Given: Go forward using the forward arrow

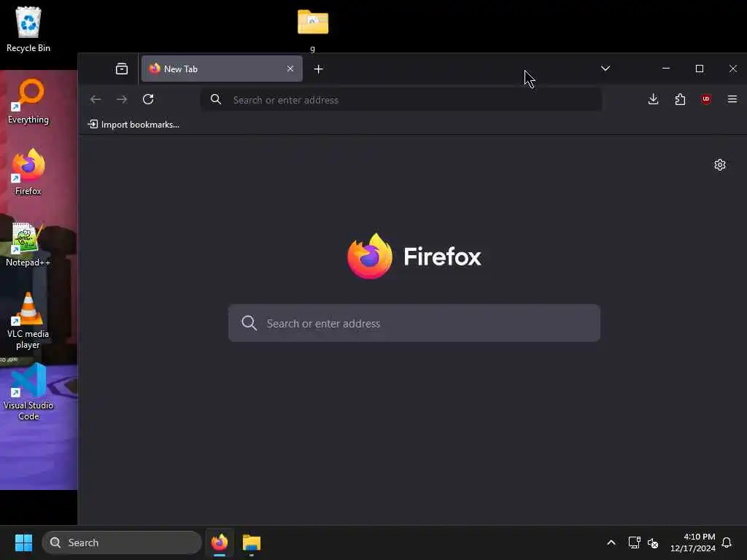Looking at the screenshot, I should tap(122, 99).
